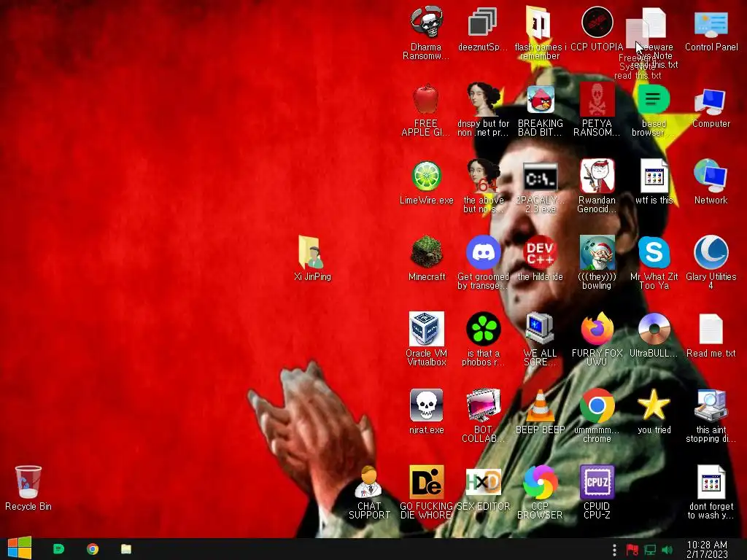Select the PETYA RANSOM... skull icon
Screen dimensions: 747x560
(597, 99)
